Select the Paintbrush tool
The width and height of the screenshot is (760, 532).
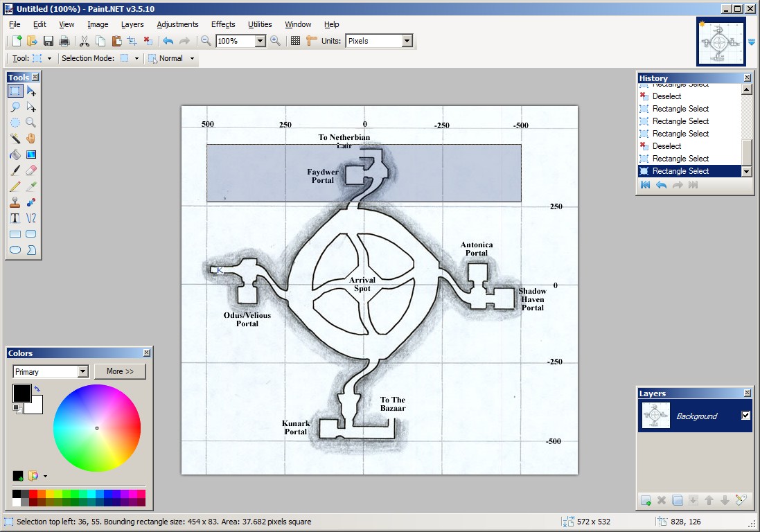click(x=15, y=170)
